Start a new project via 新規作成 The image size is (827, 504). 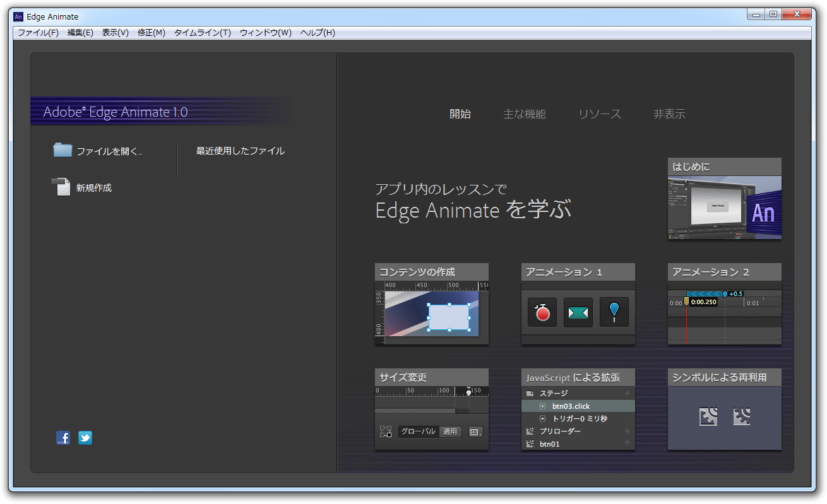(94, 187)
